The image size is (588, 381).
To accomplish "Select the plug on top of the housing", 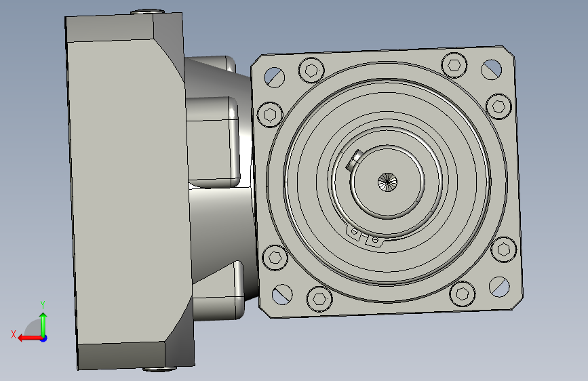I will point(147,12).
